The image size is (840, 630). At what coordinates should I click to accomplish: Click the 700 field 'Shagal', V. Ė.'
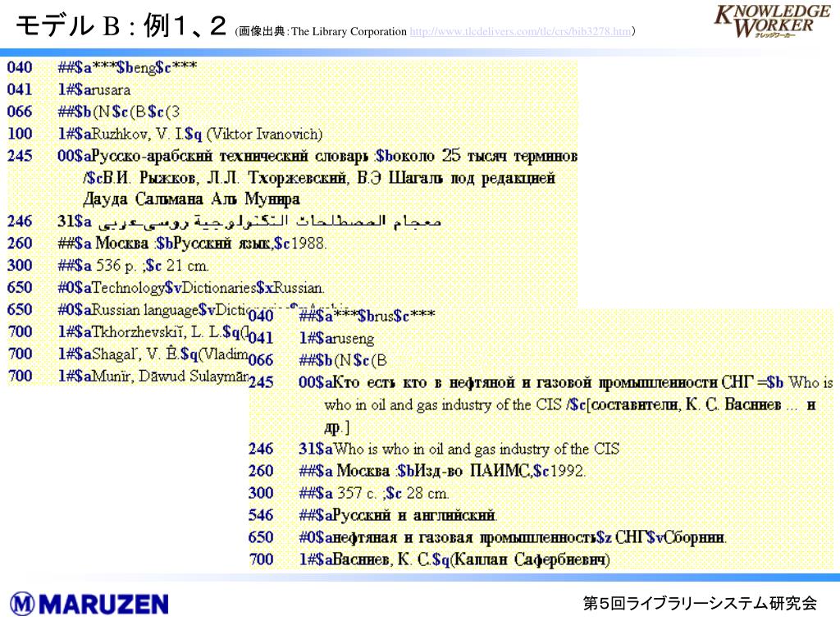(x=153, y=354)
